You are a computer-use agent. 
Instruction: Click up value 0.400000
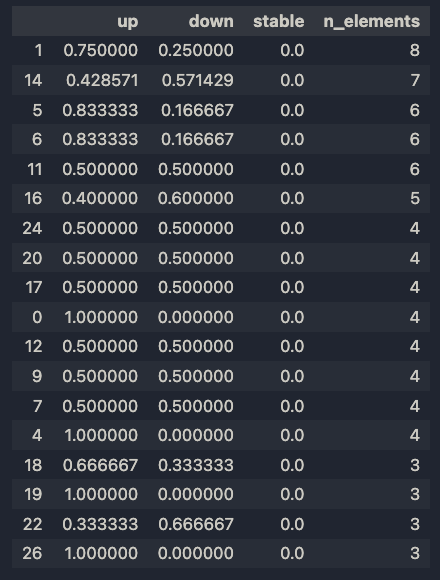pyautogui.click(x=100, y=198)
